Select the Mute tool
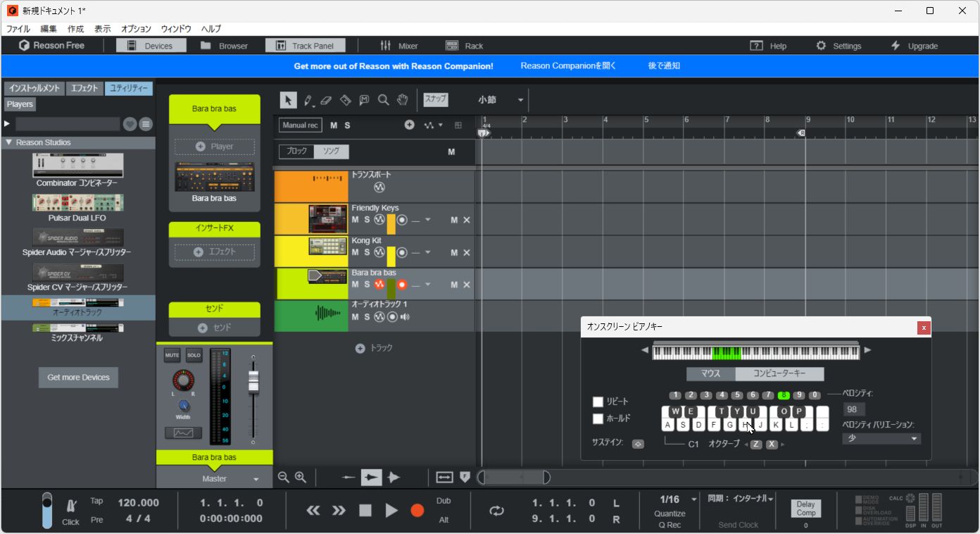The width and height of the screenshot is (980, 534). [x=364, y=100]
